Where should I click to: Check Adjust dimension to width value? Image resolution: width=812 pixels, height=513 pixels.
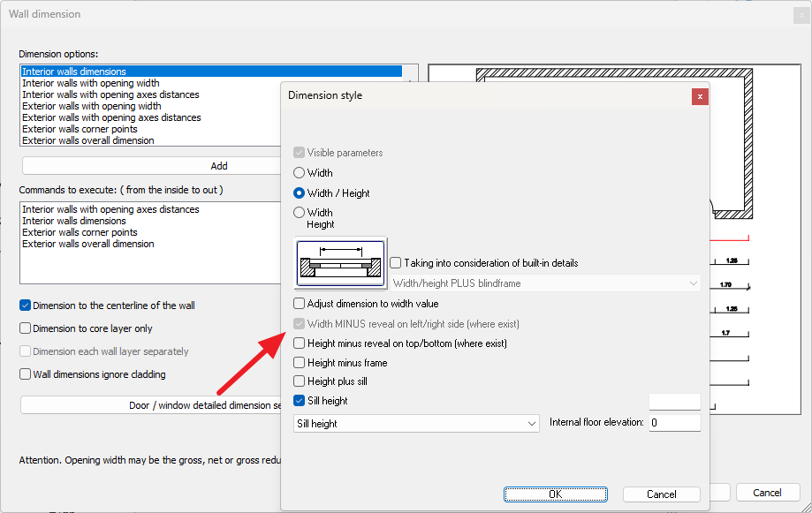[300, 304]
